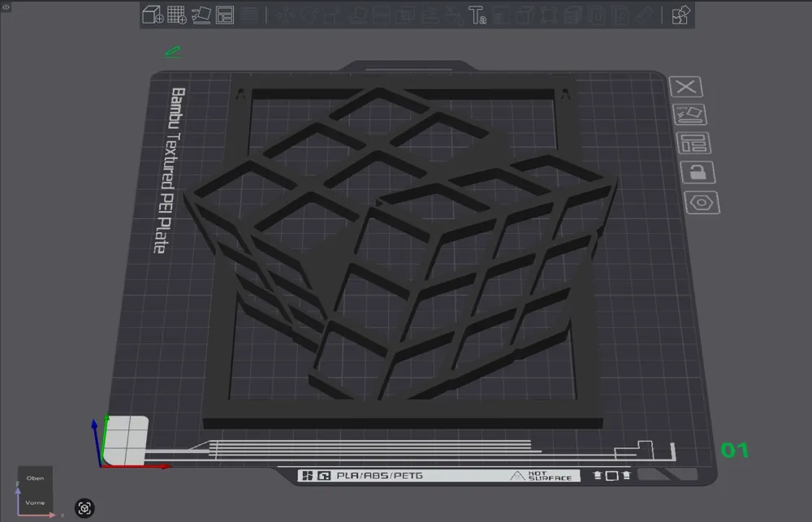Toggle the plate lock icon

(x=698, y=172)
